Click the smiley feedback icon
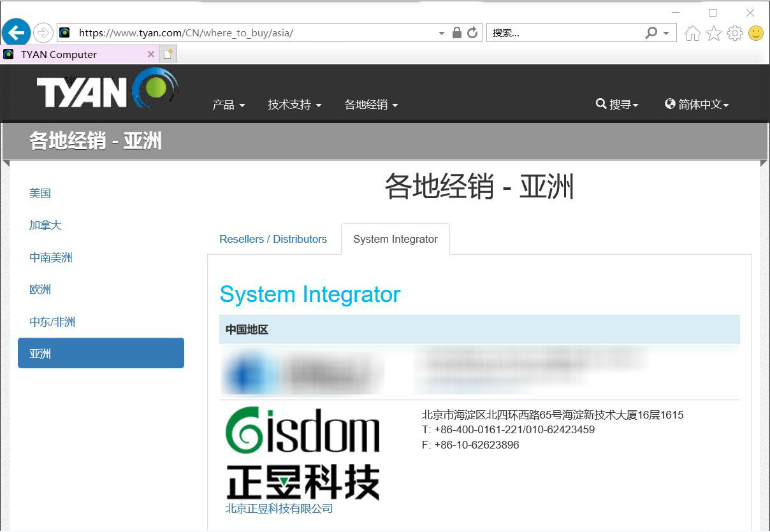Screen dimensions: 770x532 [756, 33]
